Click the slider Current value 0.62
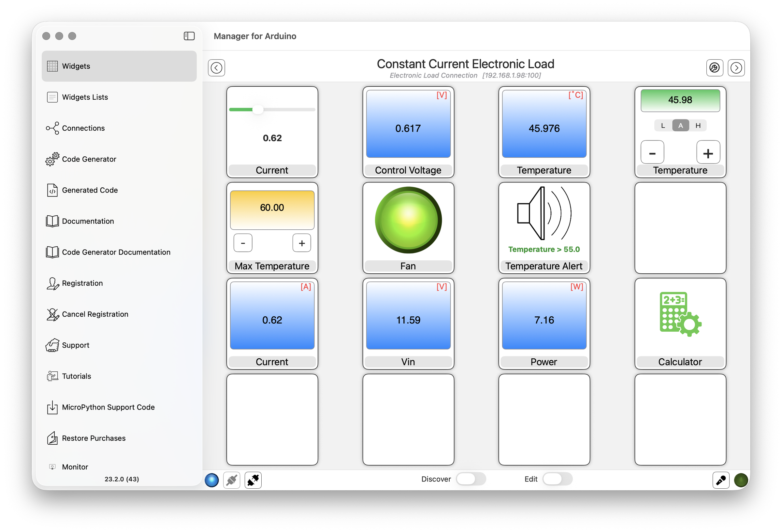Screen dimensions: 782x532 272,138
